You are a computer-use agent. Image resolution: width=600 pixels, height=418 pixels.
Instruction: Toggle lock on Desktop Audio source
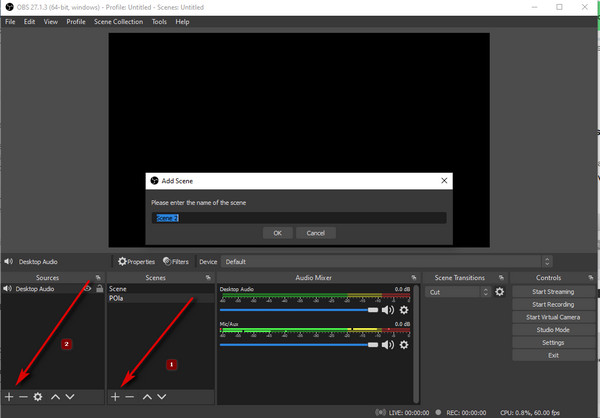(99, 289)
